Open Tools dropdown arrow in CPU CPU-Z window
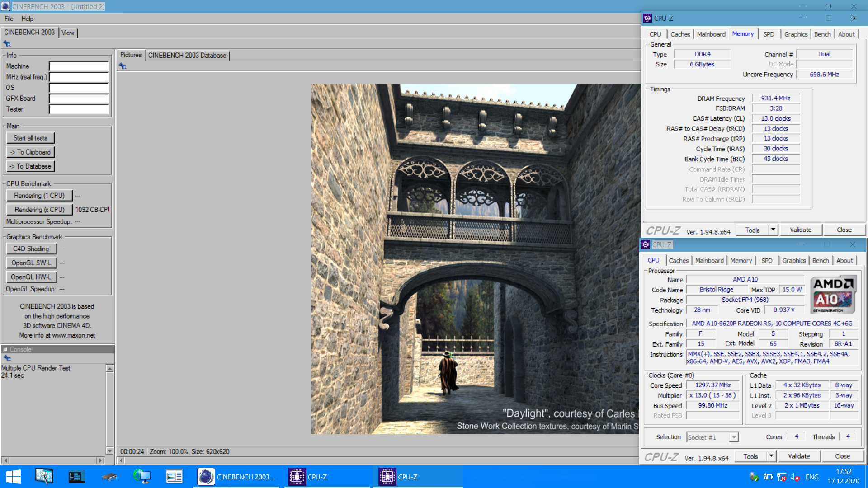Viewport: 868px width, 488px height. tap(771, 456)
